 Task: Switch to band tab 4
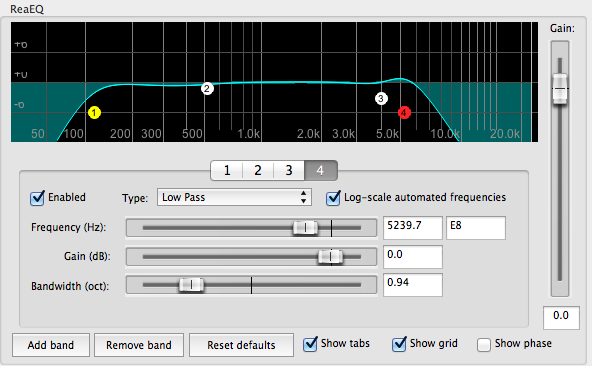[x=321, y=171]
